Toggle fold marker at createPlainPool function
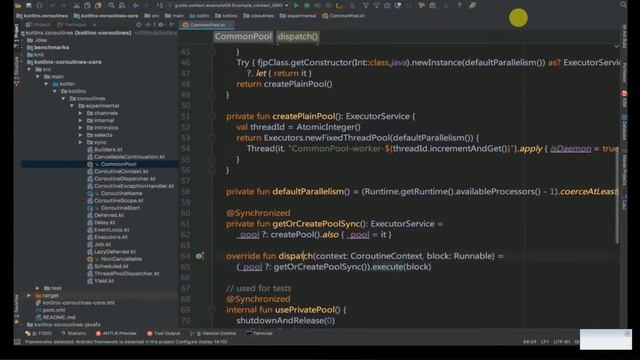 pyautogui.click(x=212, y=116)
